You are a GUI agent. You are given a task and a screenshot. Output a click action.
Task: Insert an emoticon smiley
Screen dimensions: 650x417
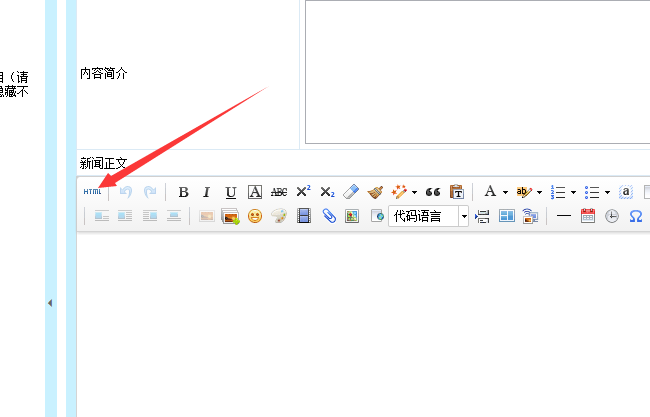[255, 216]
